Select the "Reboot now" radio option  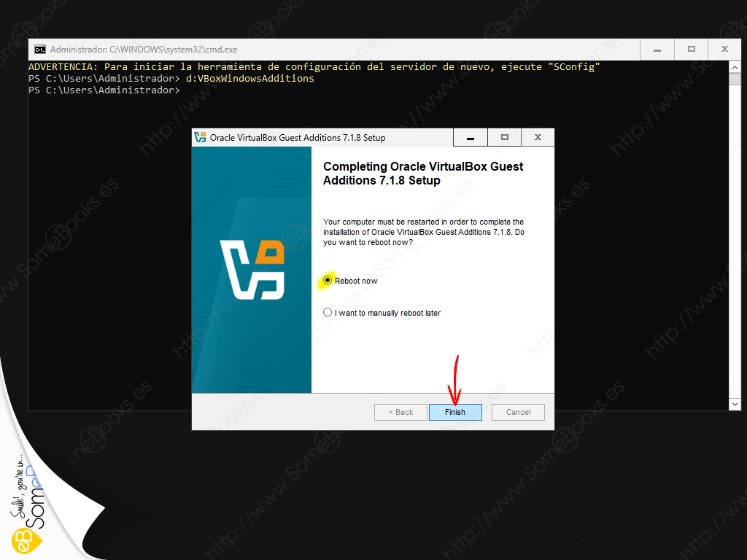click(x=328, y=281)
